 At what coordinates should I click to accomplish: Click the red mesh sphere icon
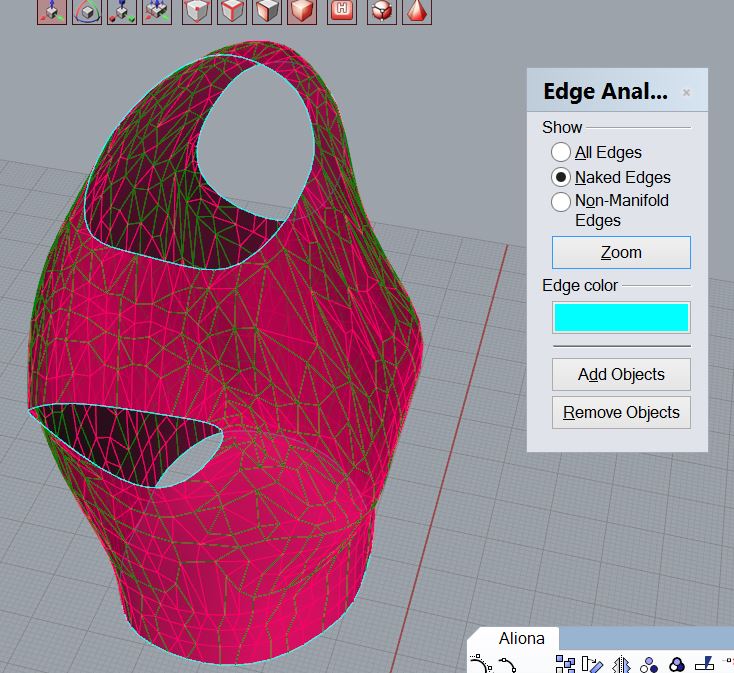(382, 11)
